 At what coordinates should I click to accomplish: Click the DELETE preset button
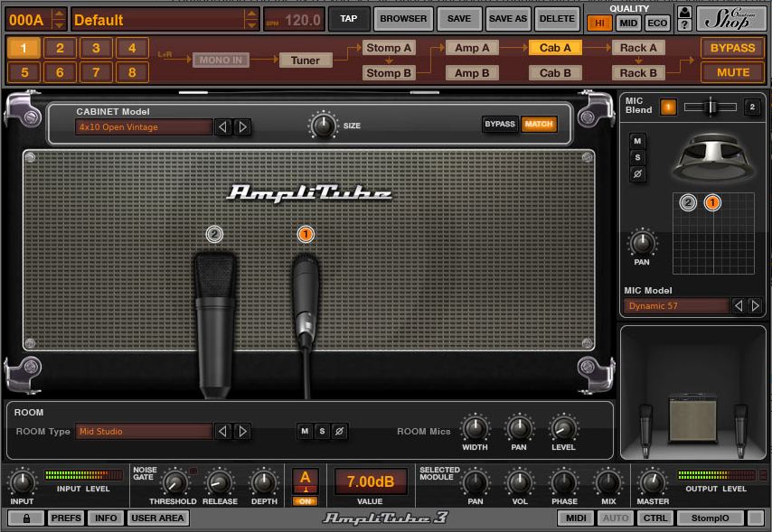[557, 19]
